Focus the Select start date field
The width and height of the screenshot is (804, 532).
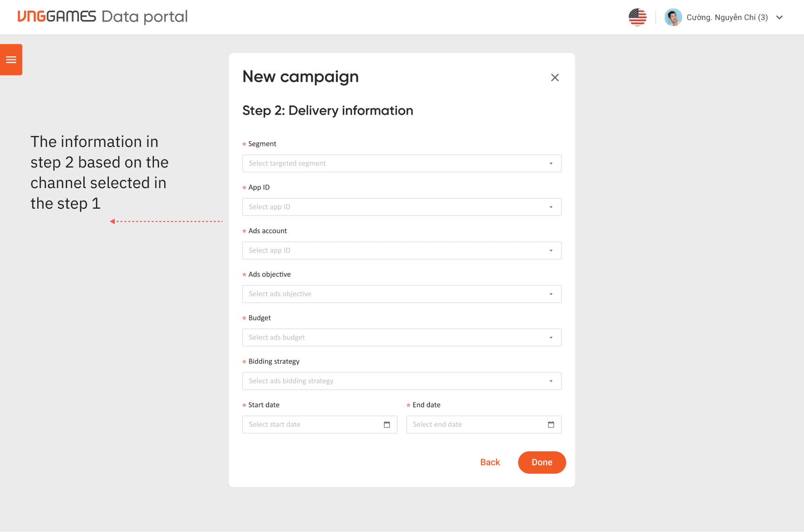[x=320, y=425]
